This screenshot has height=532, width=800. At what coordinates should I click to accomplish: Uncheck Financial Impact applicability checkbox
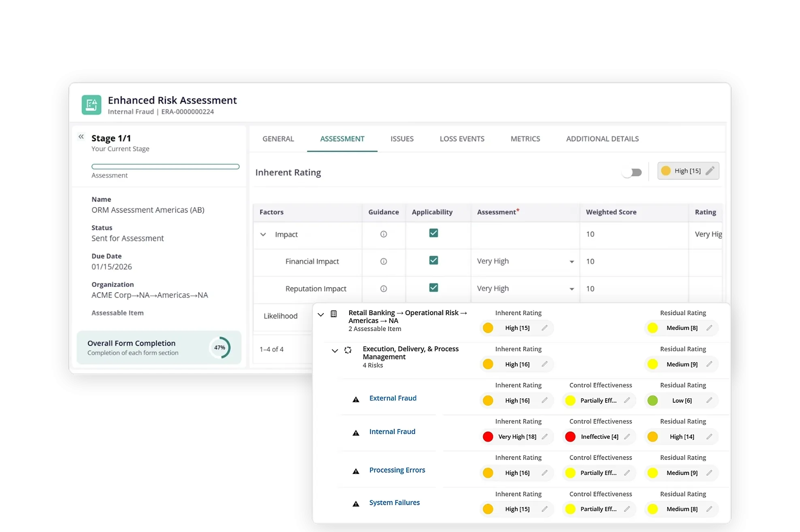[433, 261]
